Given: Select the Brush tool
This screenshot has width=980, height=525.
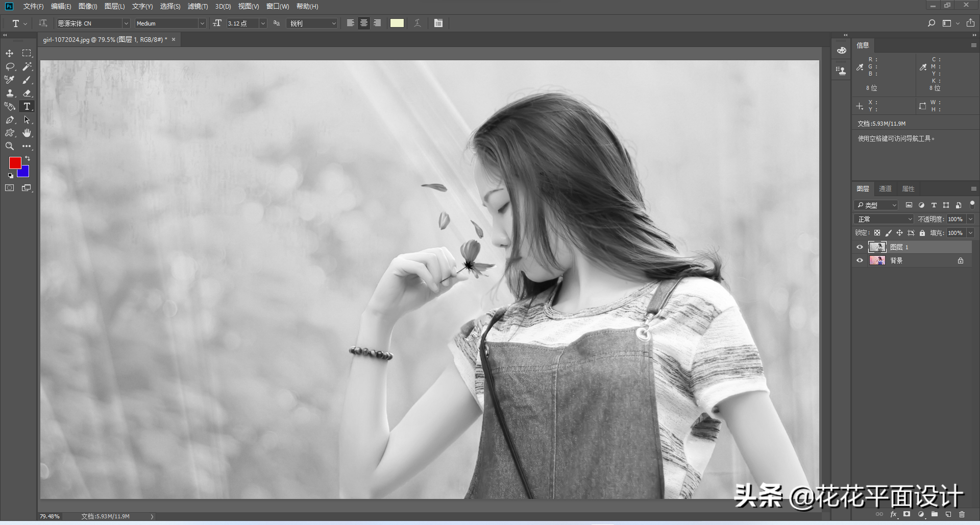Looking at the screenshot, I should pos(27,80).
